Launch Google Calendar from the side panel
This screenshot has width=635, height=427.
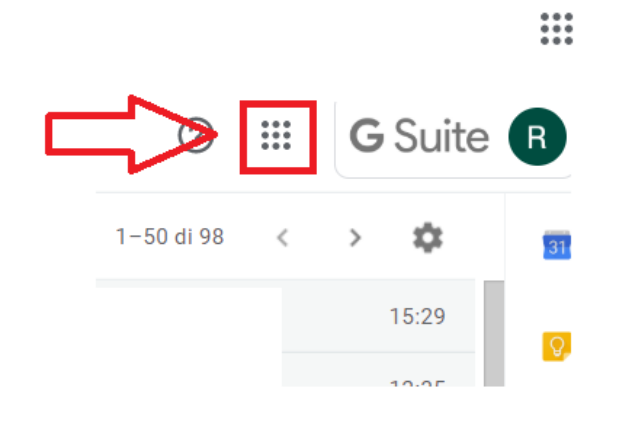557,245
